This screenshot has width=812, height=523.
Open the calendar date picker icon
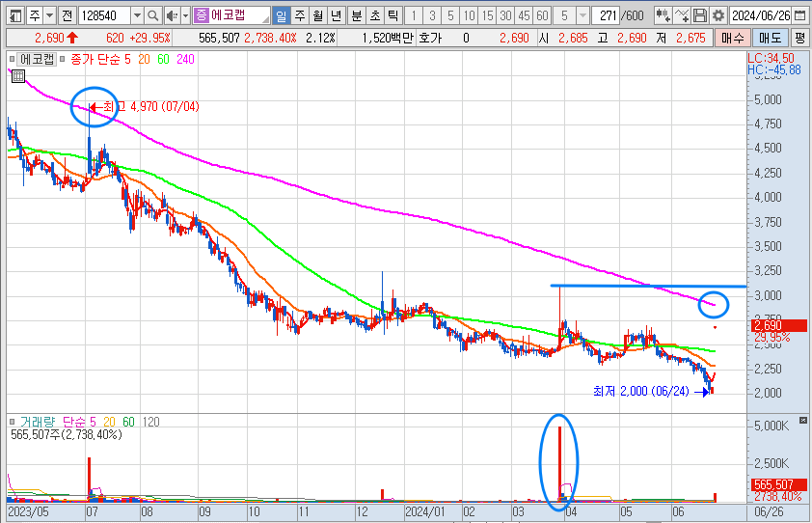(800, 15)
